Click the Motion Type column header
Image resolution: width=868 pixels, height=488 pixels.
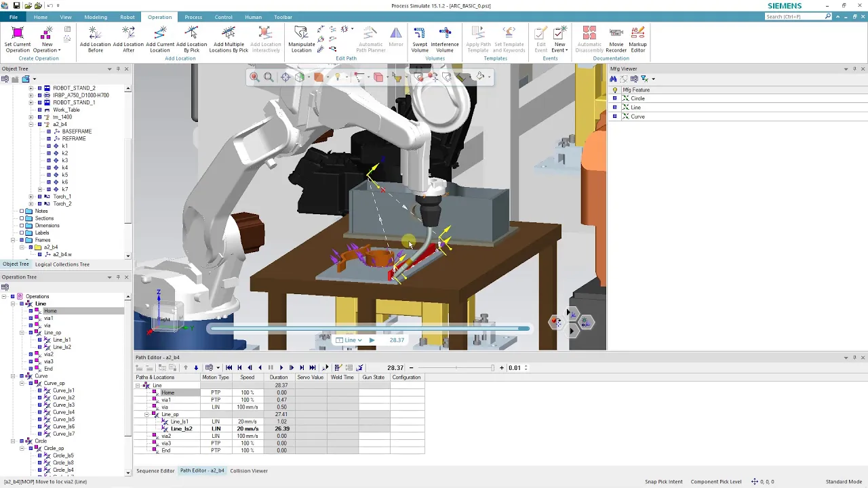pos(216,378)
